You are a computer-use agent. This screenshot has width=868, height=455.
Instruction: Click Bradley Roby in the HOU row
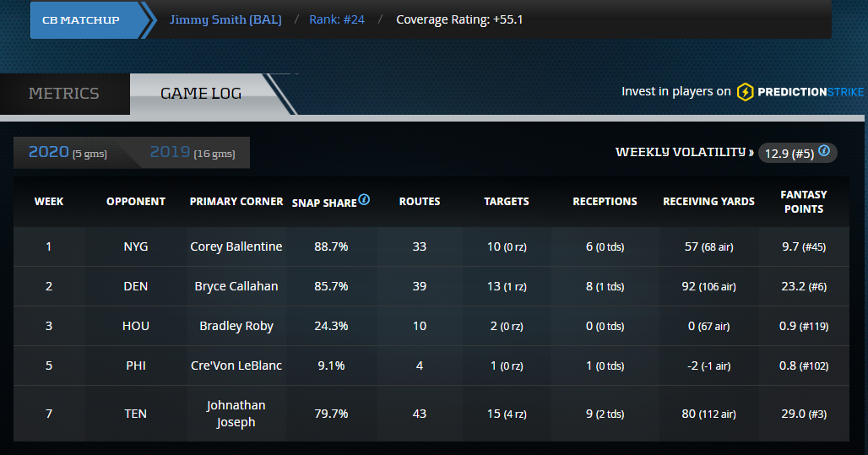click(x=236, y=326)
